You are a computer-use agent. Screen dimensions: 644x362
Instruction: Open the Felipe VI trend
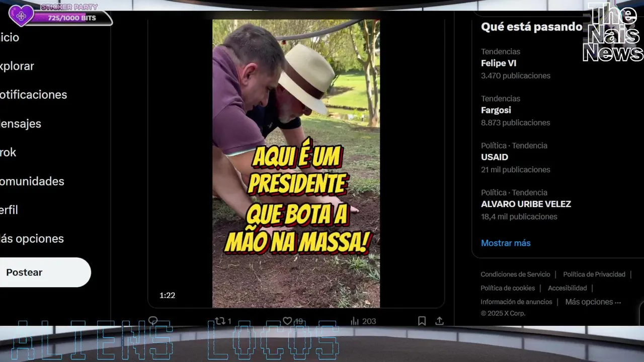(x=499, y=63)
